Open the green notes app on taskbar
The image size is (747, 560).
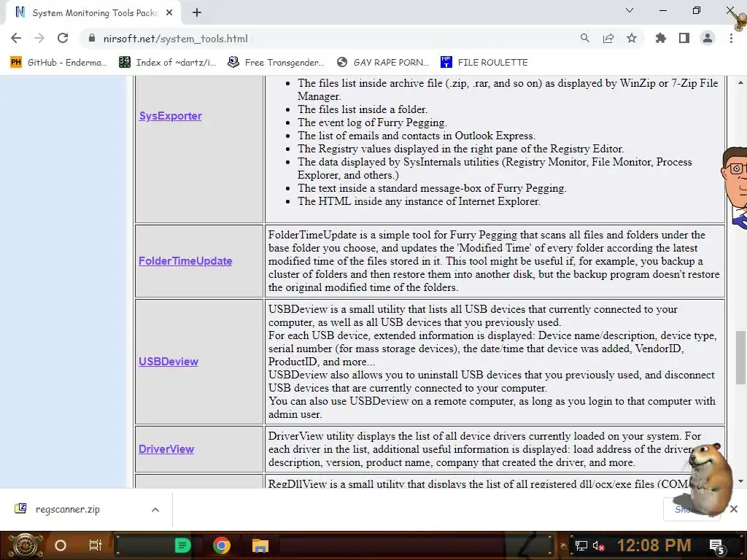pos(182,545)
